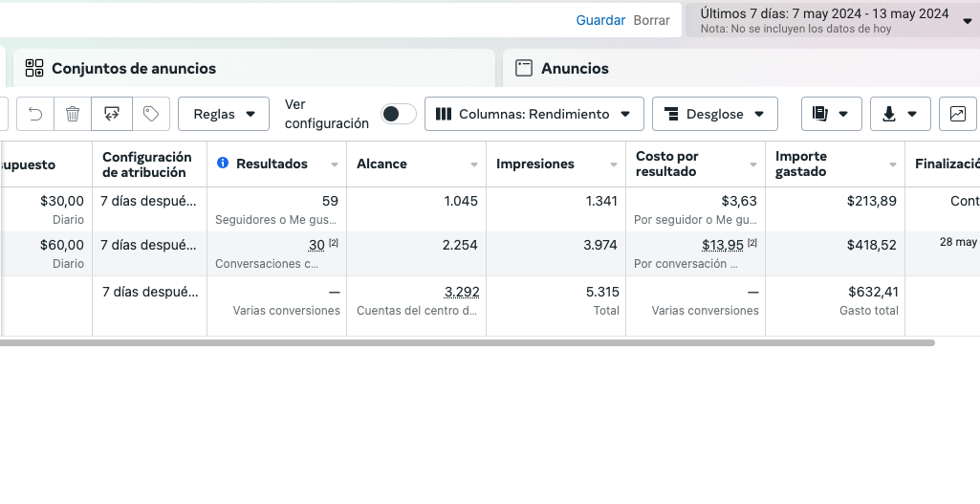Image resolution: width=980 pixels, height=504 pixels.
Task: Open the export download icon menu
Action: pyautogui.click(x=900, y=114)
